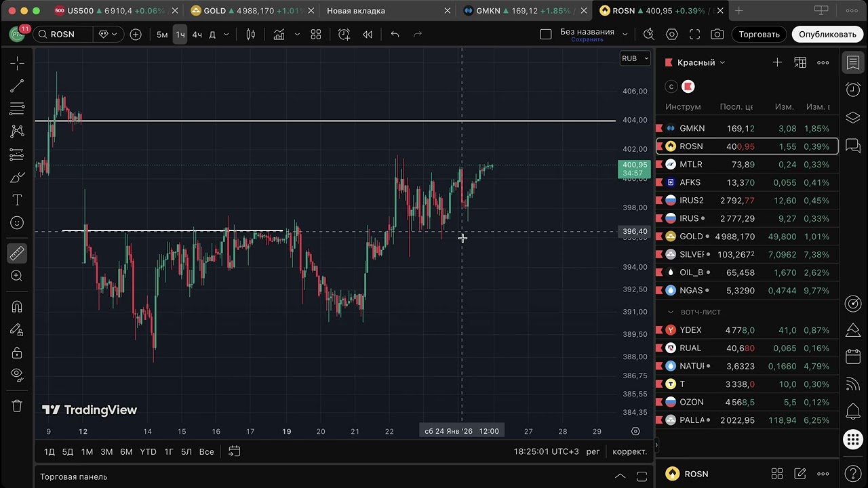Select the 5м timeframe
Screen dimensions: 868x488
[x=162, y=35]
